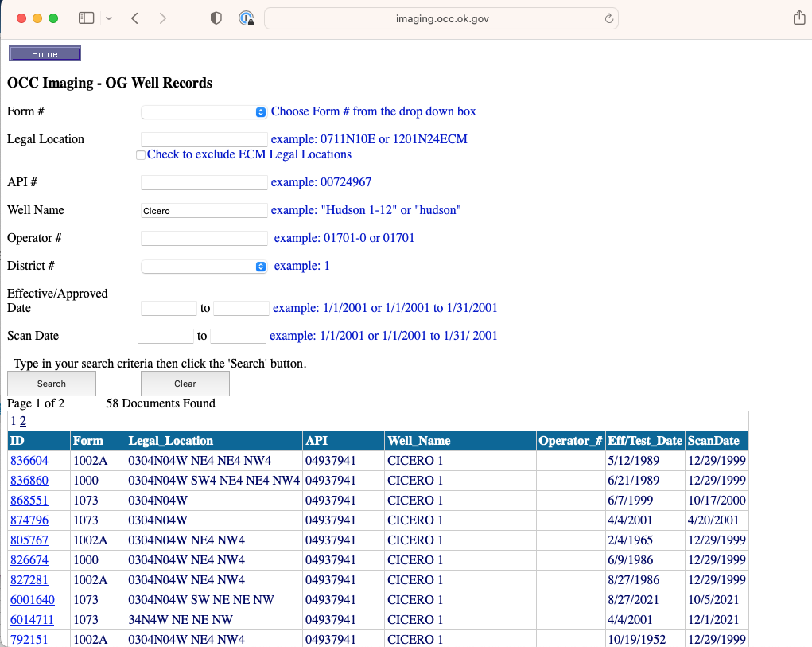
Task: Click the imaging.occ.ok.gov address bar
Action: click(441, 18)
